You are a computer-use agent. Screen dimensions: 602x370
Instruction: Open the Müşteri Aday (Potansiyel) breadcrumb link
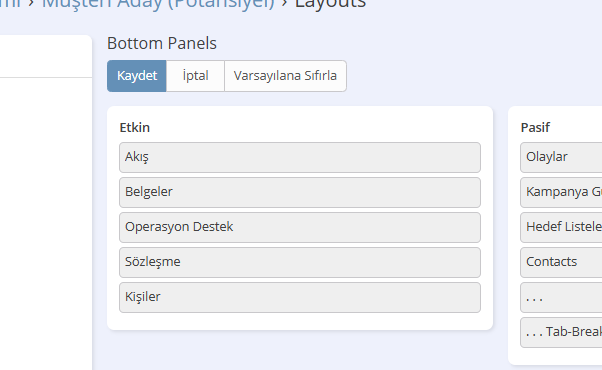(x=158, y=4)
